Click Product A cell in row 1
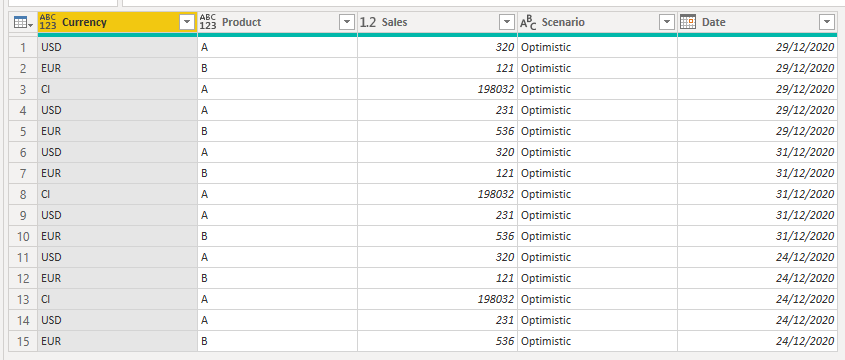845x360 pixels. coord(278,47)
